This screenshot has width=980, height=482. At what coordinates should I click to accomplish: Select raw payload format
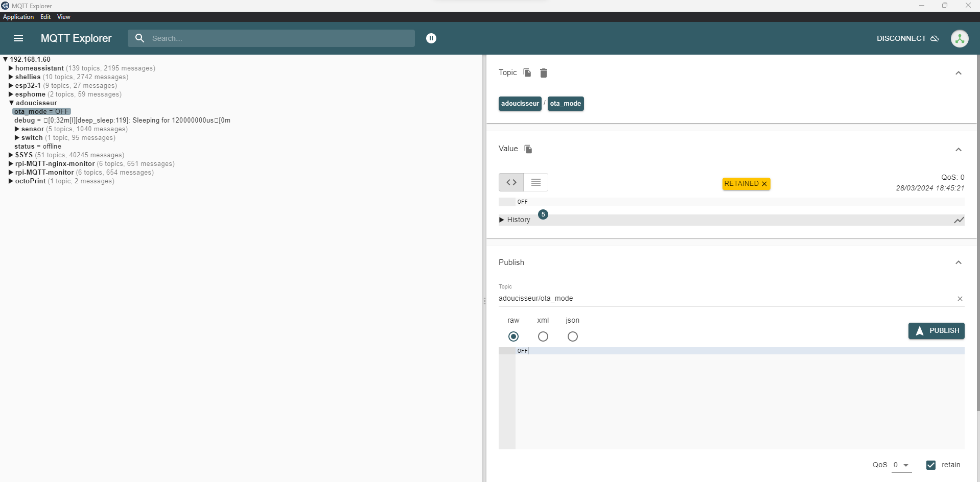click(x=514, y=336)
